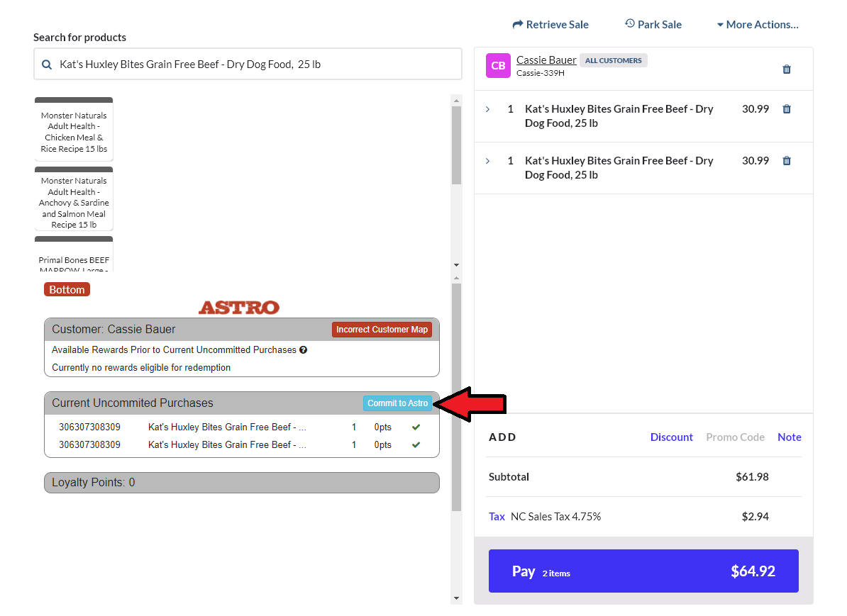847x616 pixels.
Task: Remove customer Cassie Bauer with trash icon
Action: (786, 69)
